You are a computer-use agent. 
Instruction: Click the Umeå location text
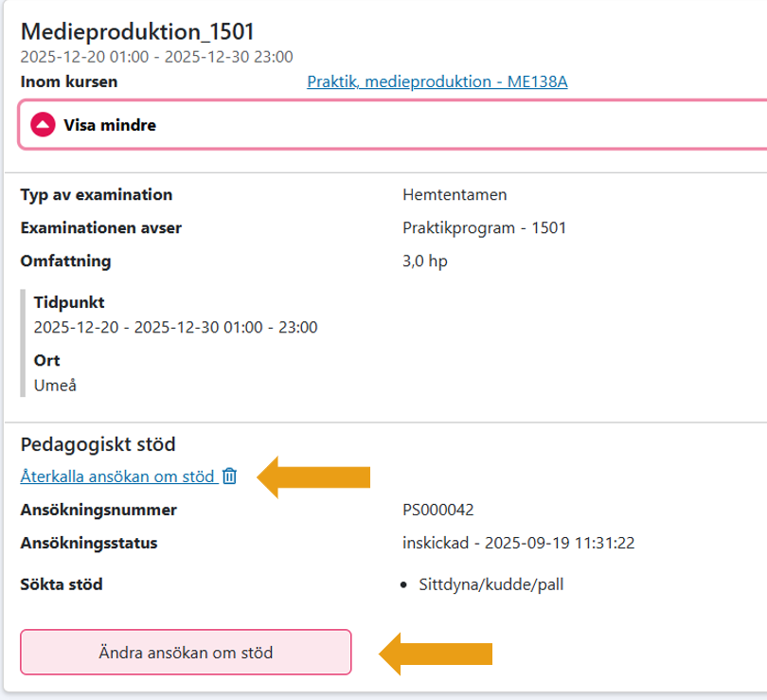[53, 386]
